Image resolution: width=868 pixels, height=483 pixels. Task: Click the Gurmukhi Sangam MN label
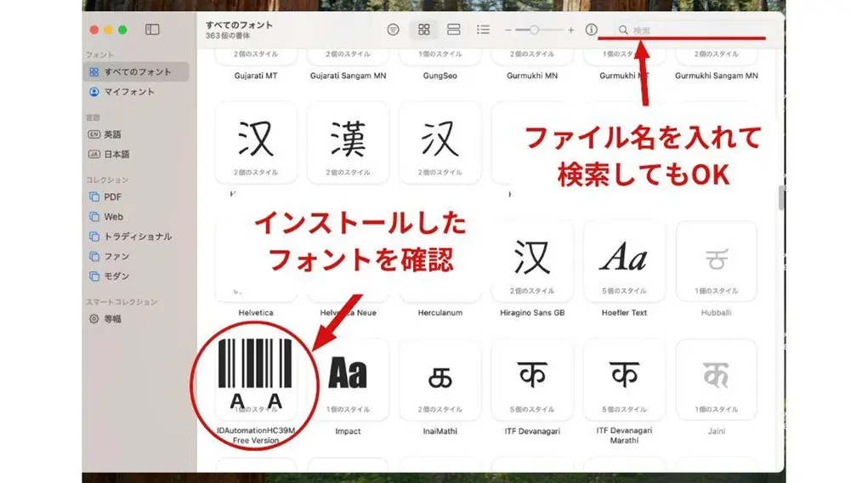coord(717,76)
